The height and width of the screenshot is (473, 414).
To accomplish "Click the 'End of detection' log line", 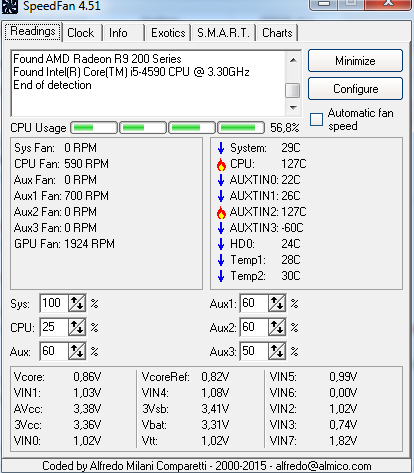I will tap(52, 85).
